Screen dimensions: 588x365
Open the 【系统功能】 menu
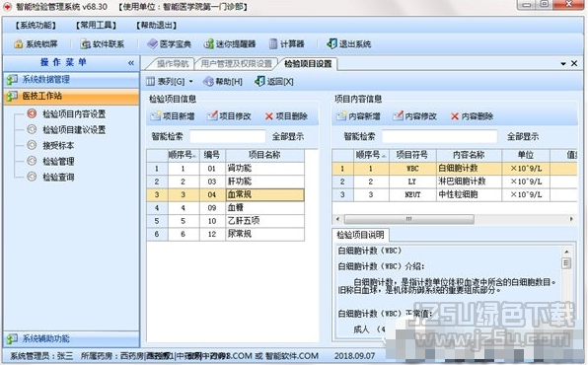pos(36,26)
